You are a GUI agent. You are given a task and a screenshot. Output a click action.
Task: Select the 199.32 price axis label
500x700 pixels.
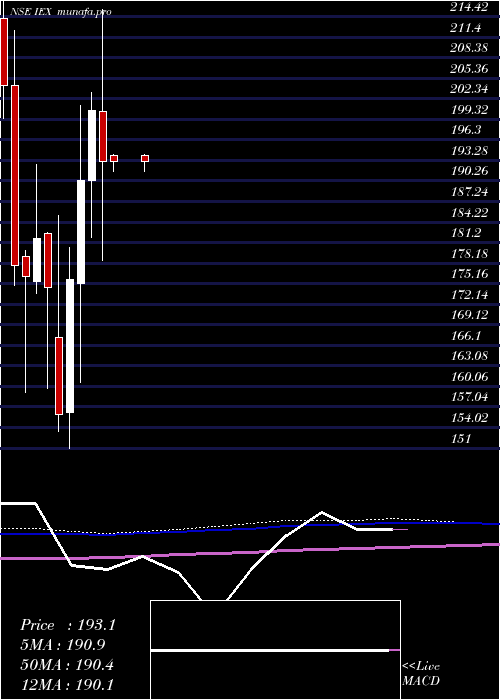tap(469, 109)
